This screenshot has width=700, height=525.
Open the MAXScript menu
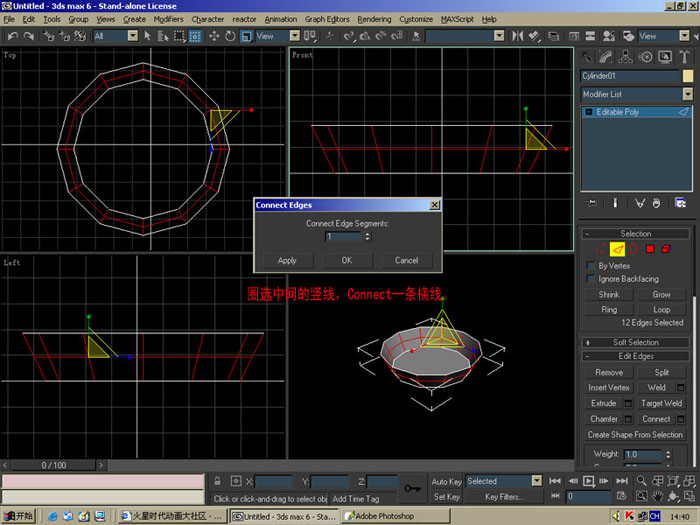(457, 19)
